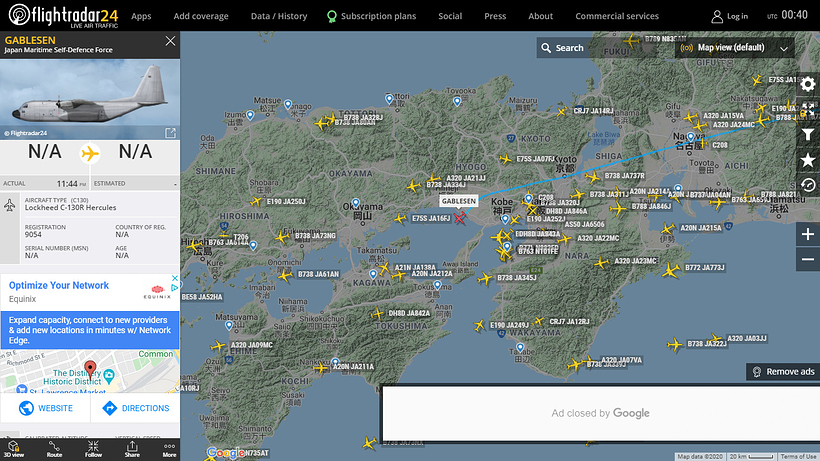Click the Remove ads button
Image resolution: width=820 pixels, height=461 pixels.
(x=783, y=372)
